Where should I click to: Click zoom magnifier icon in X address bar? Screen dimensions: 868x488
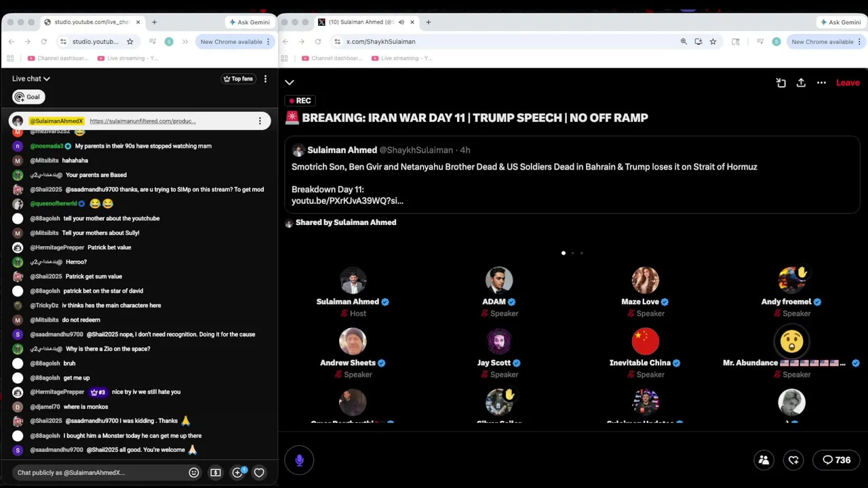[684, 41]
